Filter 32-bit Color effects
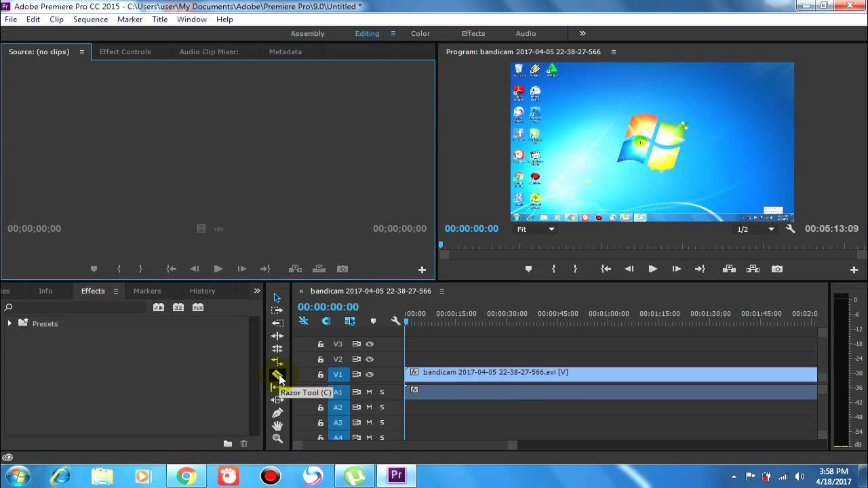The image size is (868, 488). 178,307
